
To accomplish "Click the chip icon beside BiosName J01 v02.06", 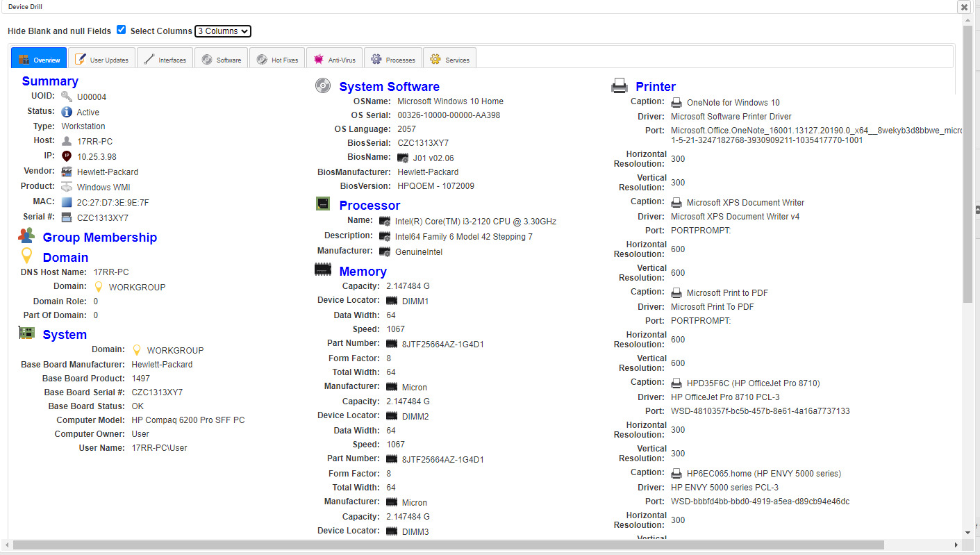I will [403, 158].
